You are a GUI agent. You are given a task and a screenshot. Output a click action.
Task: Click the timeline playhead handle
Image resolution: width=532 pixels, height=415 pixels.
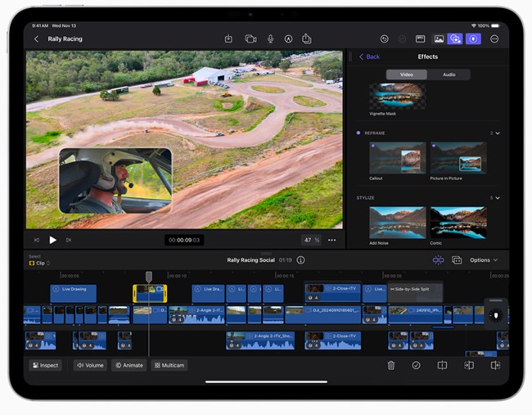149,277
